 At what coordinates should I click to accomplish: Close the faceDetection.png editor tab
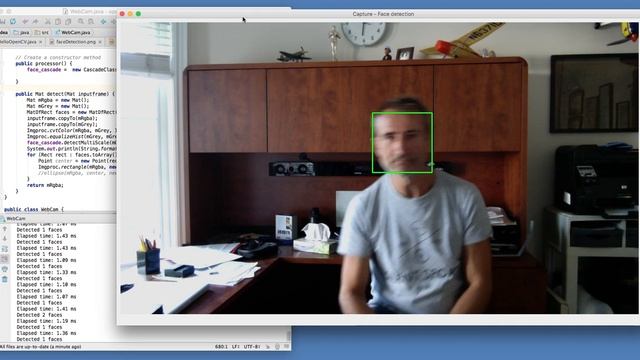[100, 42]
